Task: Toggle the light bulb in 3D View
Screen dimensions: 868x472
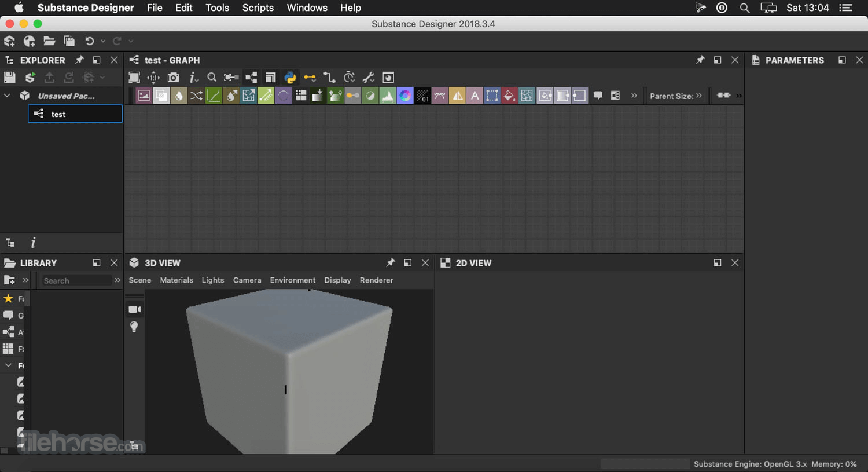Action: pos(134,327)
